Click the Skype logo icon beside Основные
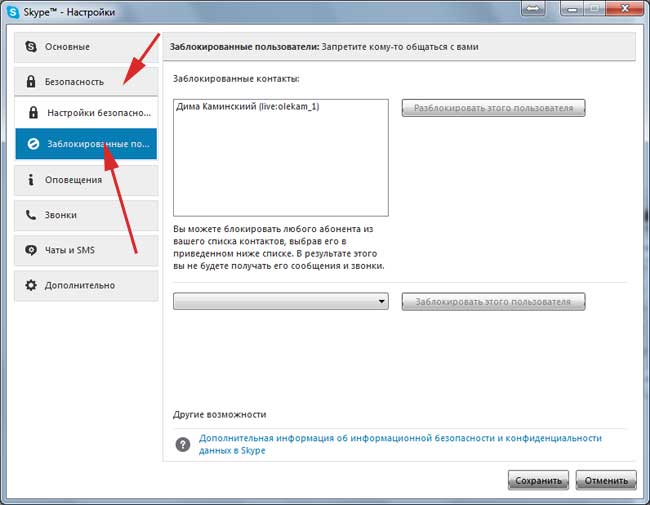This screenshot has height=505, width=650. point(31,47)
